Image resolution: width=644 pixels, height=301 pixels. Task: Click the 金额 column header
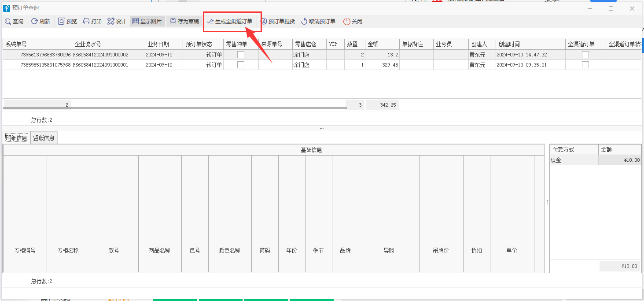pos(382,44)
